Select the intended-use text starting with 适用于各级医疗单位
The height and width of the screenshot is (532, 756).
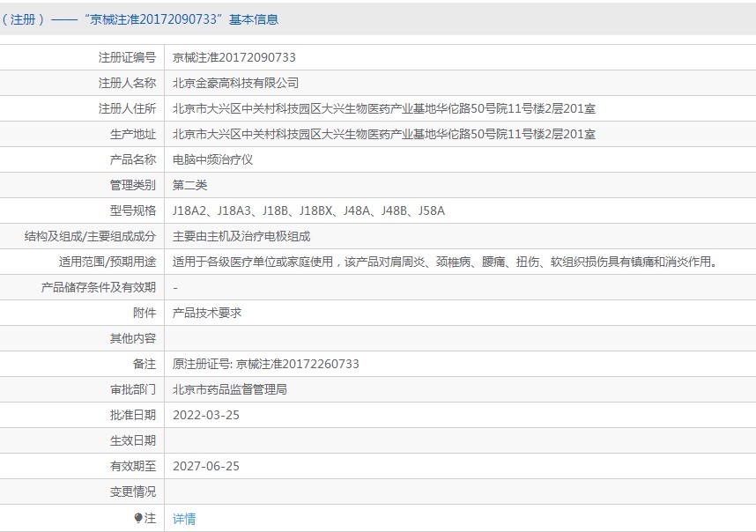(445, 262)
